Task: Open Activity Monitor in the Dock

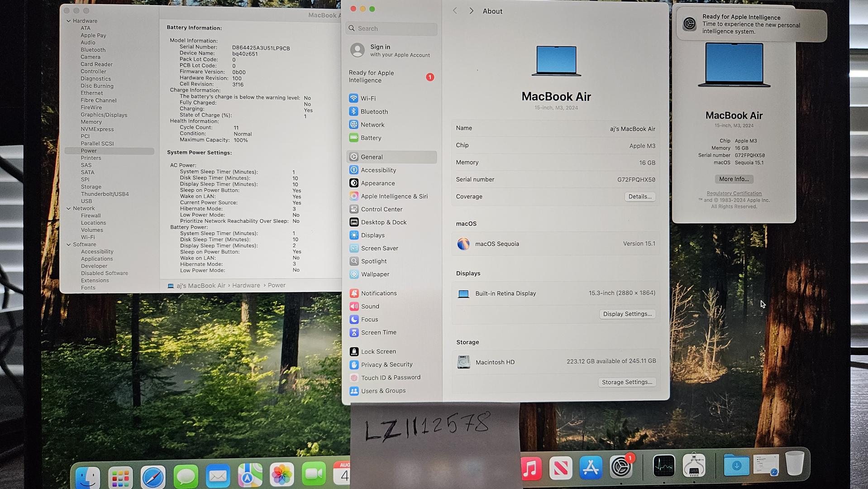Action: pos(664,466)
